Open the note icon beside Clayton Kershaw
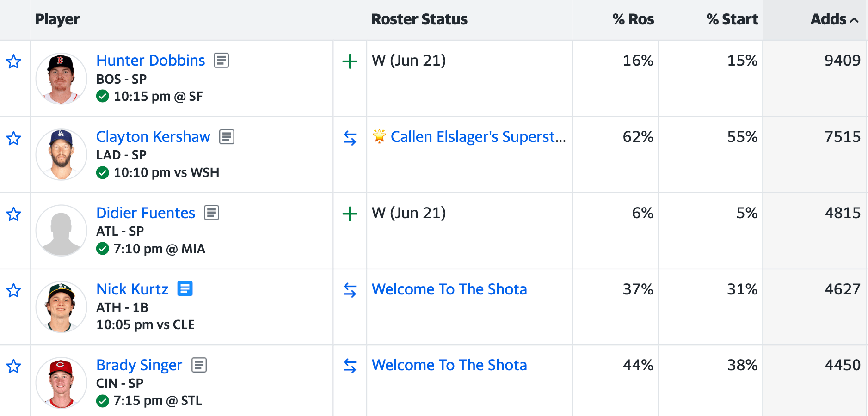868x416 pixels. (227, 137)
